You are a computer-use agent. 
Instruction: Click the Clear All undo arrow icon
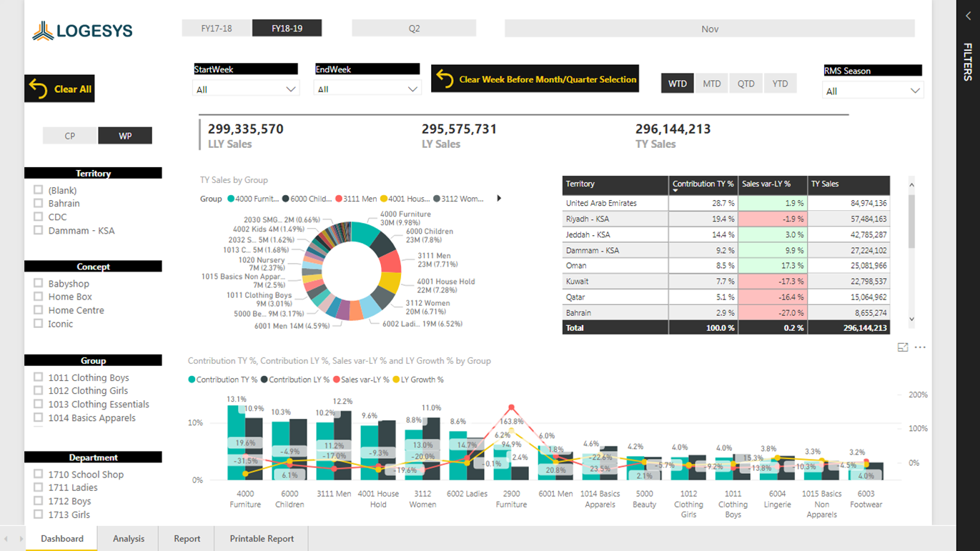click(x=38, y=89)
